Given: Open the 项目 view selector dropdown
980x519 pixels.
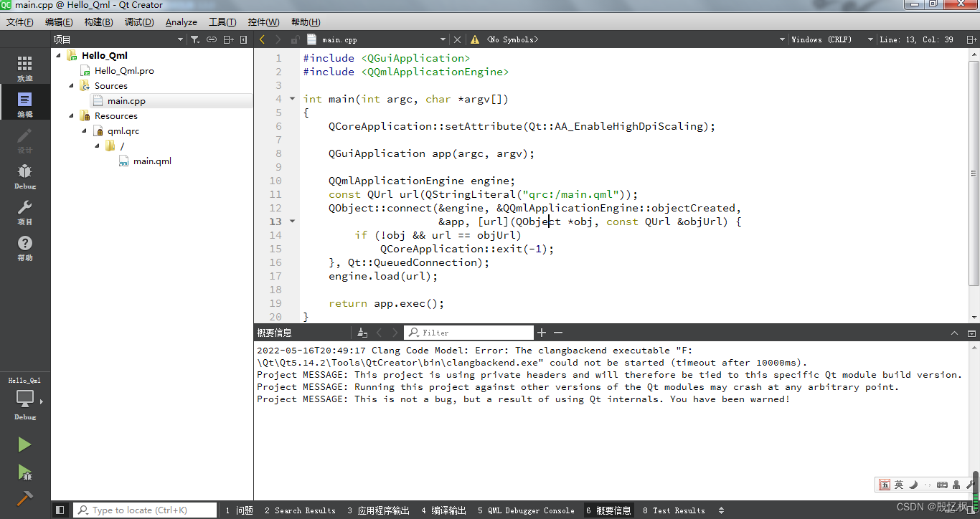Looking at the screenshot, I should click(118, 39).
